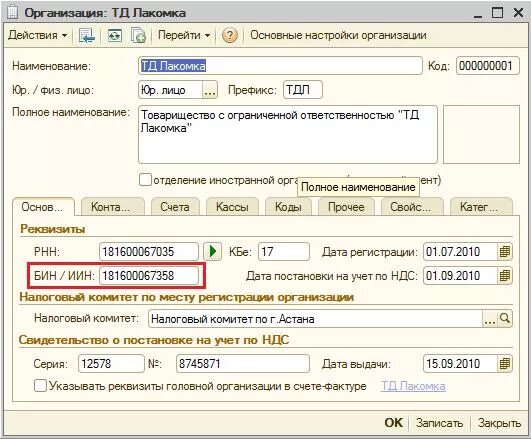Click the reread/refresh toolbar icon
Image resolution: width=531 pixels, height=439 pixels.
pyautogui.click(x=114, y=35)
